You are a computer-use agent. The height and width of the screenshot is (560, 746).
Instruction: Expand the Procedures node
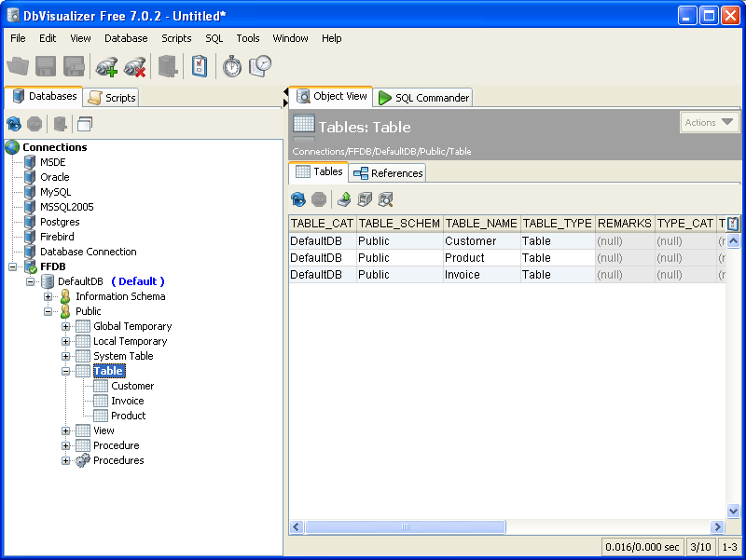(x=65, y=460)
